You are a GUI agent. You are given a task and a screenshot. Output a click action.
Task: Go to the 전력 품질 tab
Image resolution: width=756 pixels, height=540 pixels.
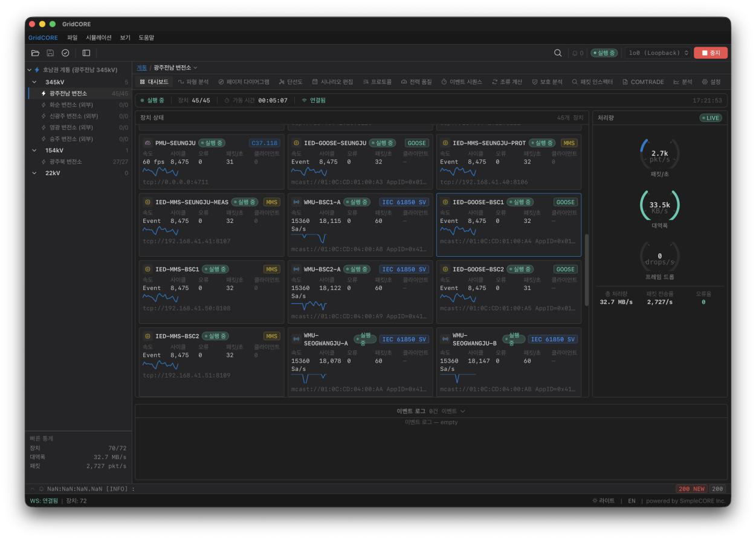(416, 82)
